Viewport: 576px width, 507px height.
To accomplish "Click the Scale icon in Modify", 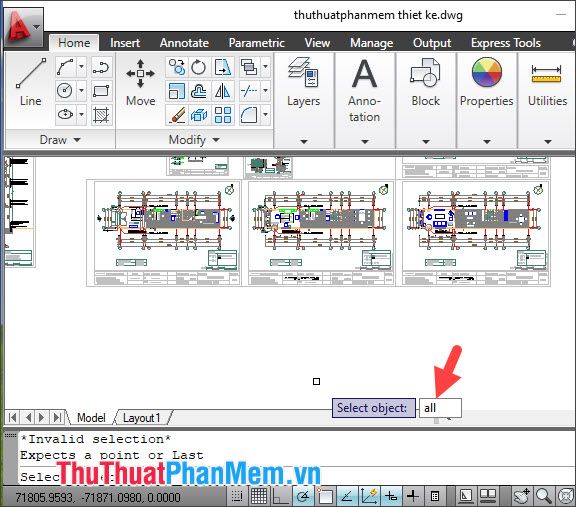I will point(177,91).
